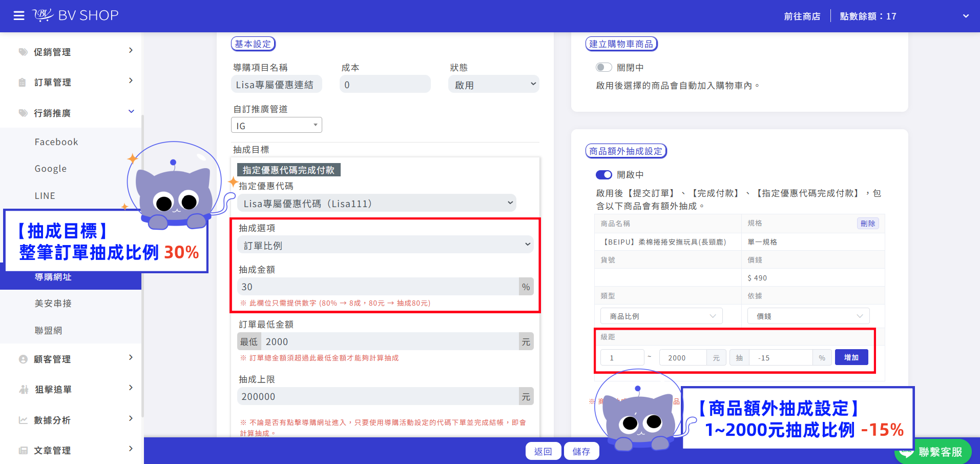This screenshot has height=464, width=980.
Task: Open the 指定優惠代碼 dropdown (Lisa111)
Action: [377, 203]
